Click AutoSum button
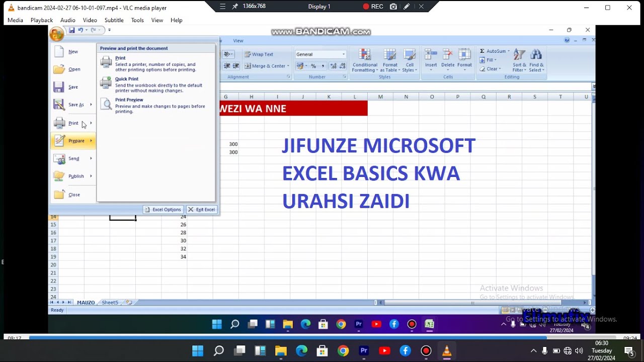This screenshot has width=644, height=362. coord(493,51)
